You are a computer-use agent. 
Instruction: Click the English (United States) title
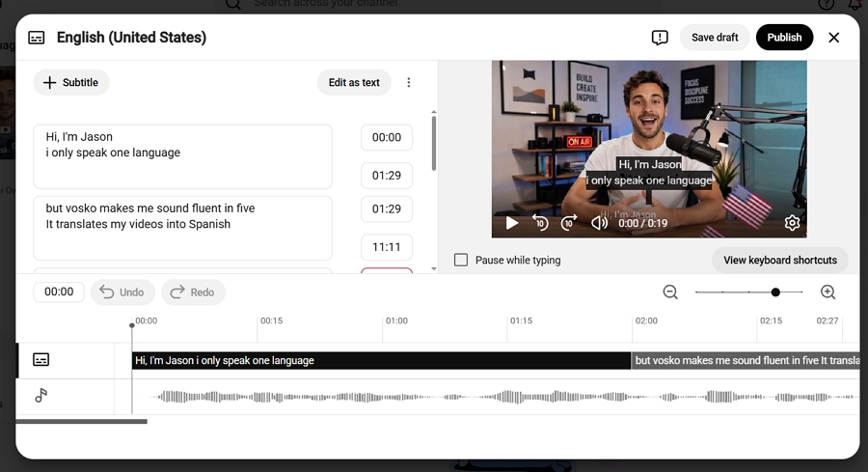(x=131, y=37)
